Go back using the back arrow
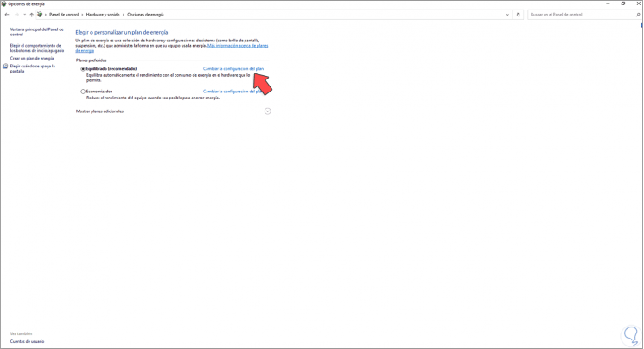 [7, 15]
